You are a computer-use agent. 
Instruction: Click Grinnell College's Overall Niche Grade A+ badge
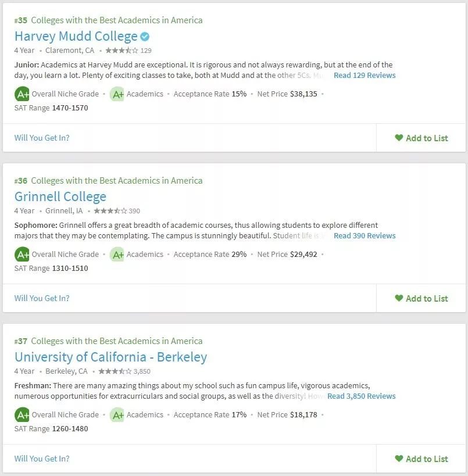click(22, 254)
